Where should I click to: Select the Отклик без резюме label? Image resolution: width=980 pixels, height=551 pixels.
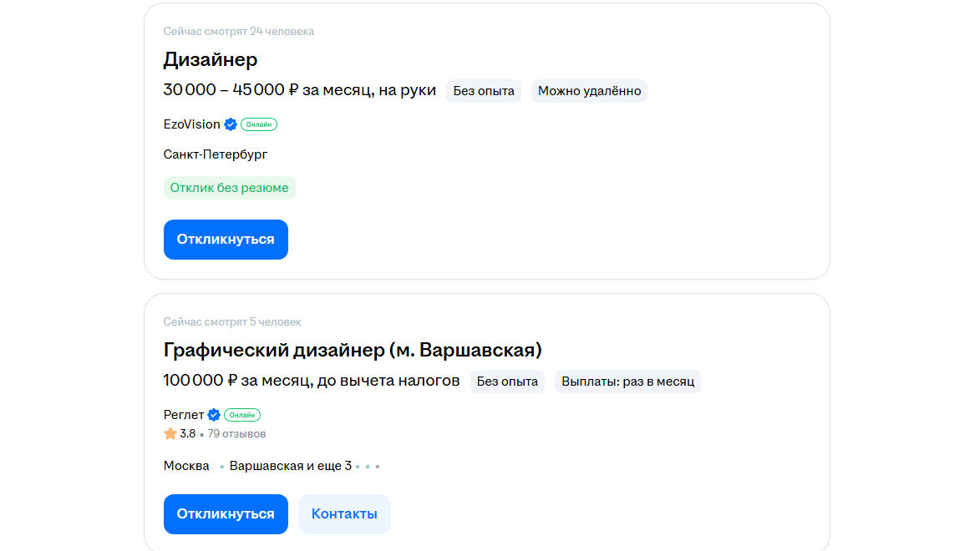(x=229, y=188)
